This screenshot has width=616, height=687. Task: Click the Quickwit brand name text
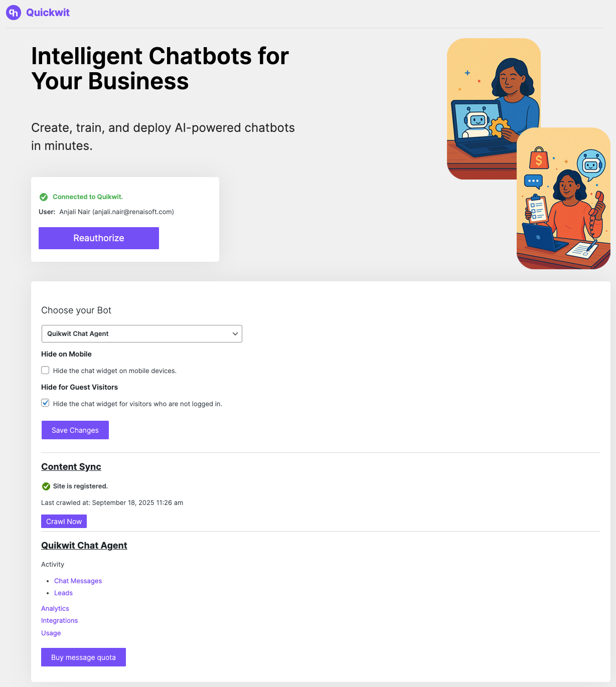click(48, 13)
